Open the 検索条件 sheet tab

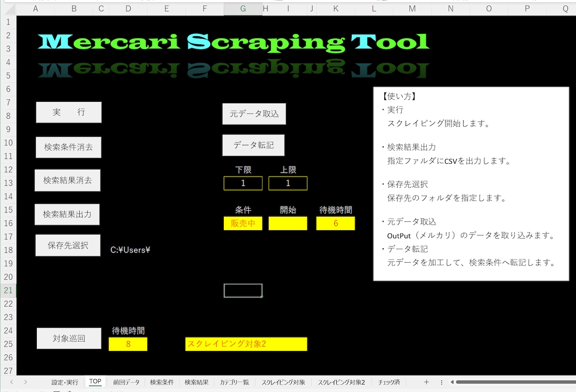(x=162, y=382)
